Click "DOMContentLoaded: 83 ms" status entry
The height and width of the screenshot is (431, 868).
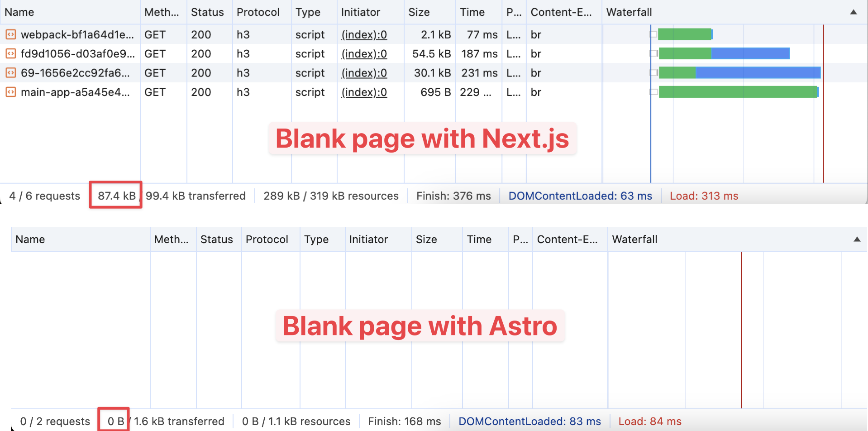[529, 421]
